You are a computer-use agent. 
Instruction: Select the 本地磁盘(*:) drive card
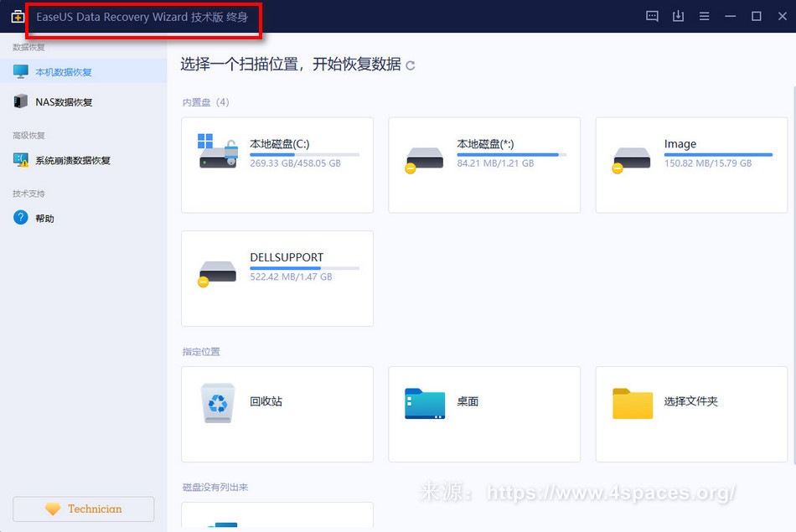pos(483,164)
